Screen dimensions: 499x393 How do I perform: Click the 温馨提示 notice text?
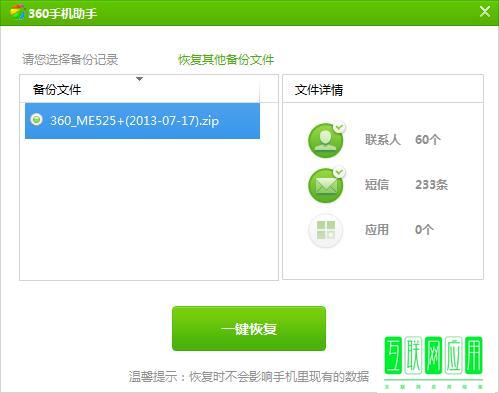click(249, 377)
